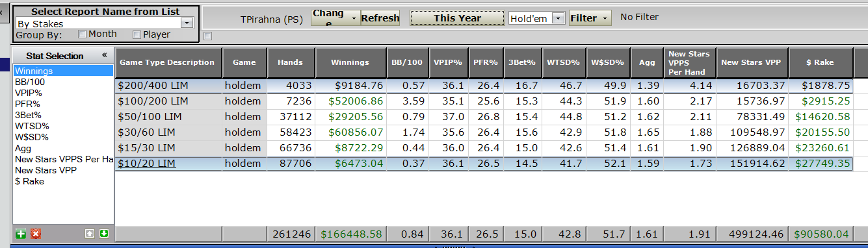Sort by W$SD% column header

point(608,62)
